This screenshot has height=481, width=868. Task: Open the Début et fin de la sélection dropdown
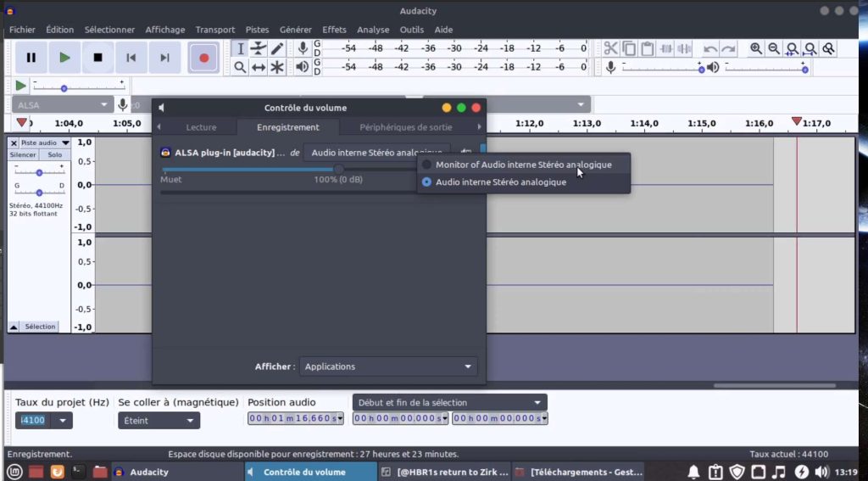tap(449, 402)
